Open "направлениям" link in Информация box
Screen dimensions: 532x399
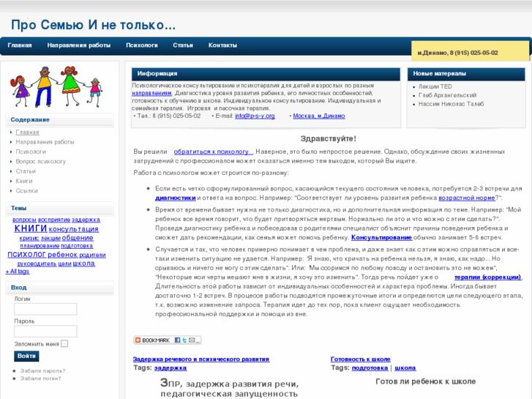pyautogui.click(x=151, y=93)
